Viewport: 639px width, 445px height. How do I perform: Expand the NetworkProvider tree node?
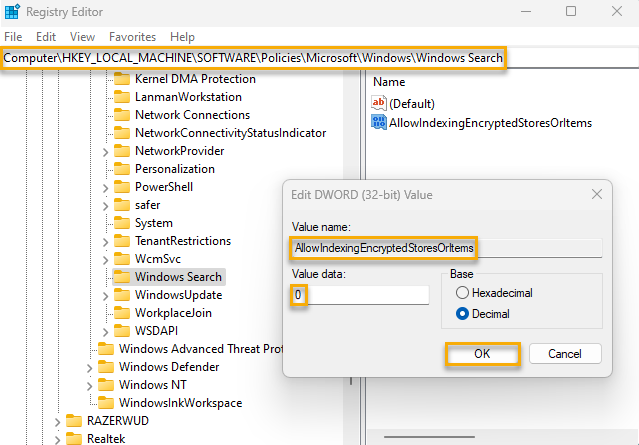point(106,151)
